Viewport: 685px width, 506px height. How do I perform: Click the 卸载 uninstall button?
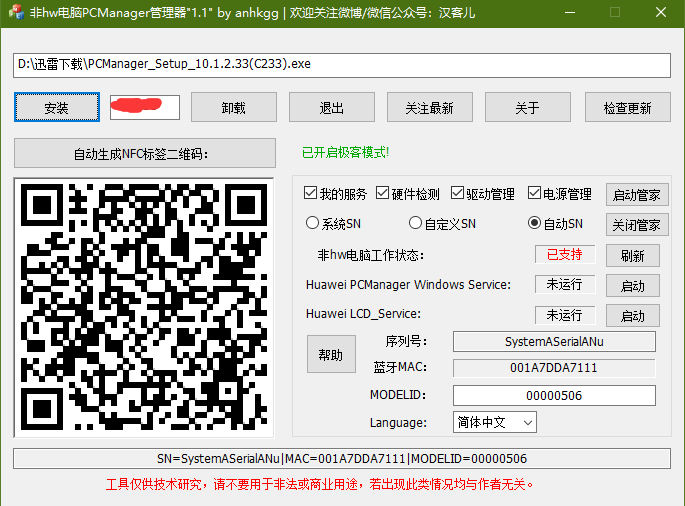[234, 107]
